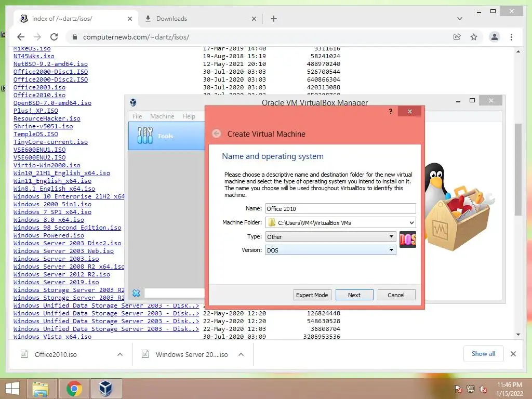Close the Downloads tab
Screen dimensions: 532x399
point(254,19)
